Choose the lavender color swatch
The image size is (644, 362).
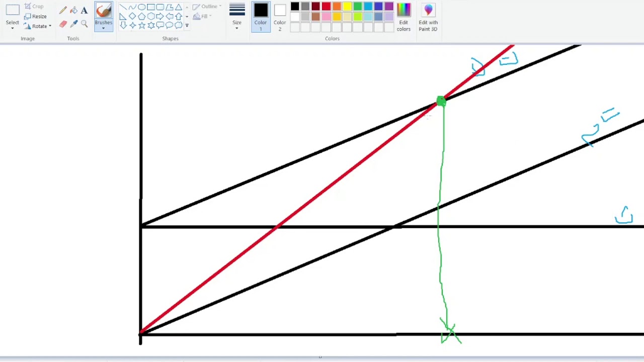pos(389,17)
